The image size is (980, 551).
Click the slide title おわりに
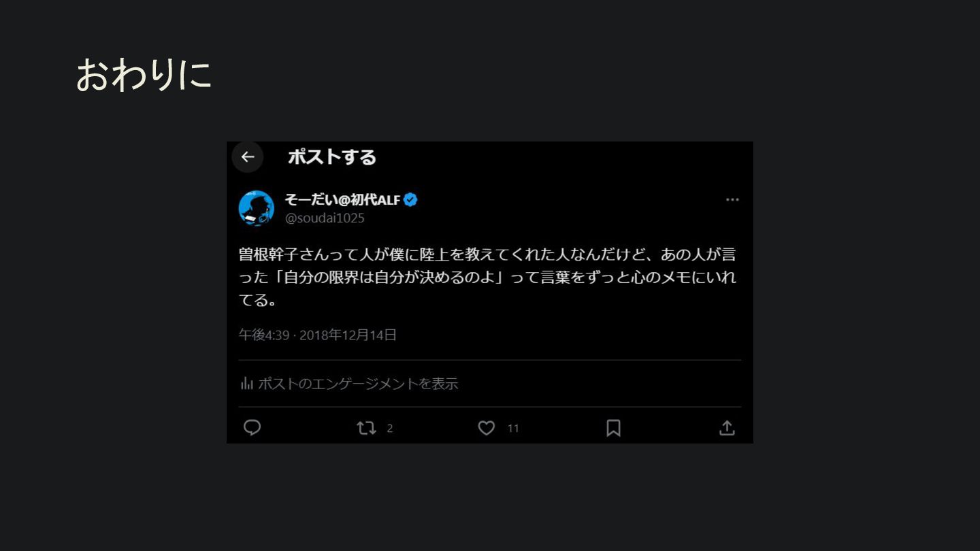(x=144, y=74)
